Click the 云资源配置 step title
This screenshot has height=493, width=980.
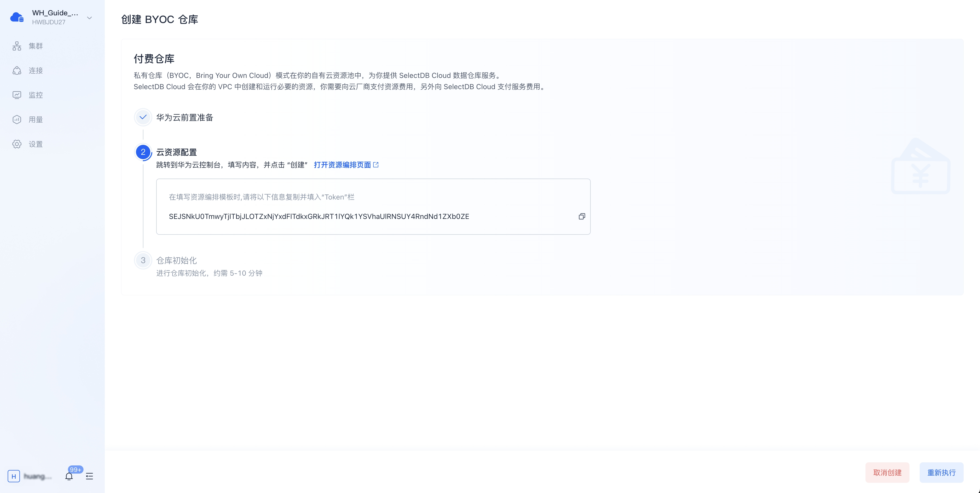point(177,152)
